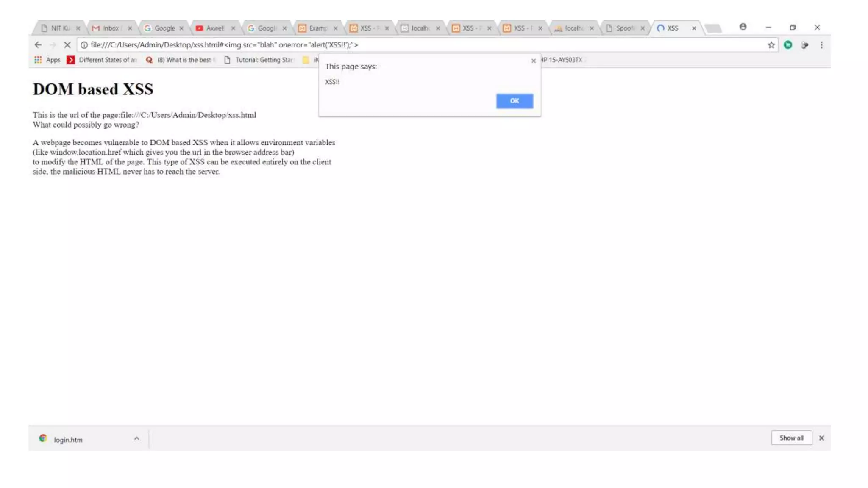Click the green extension icon
The image size is (868, 488).
(x=788, y=45)
